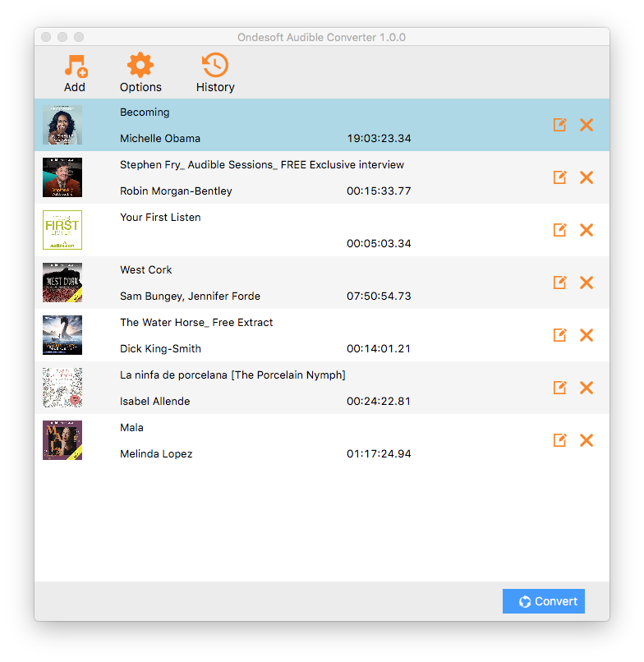Screen dimensions: 644x662
Task: Click duration 00:15:33.77
Action: pyautogui.click(x=379, y=191)
